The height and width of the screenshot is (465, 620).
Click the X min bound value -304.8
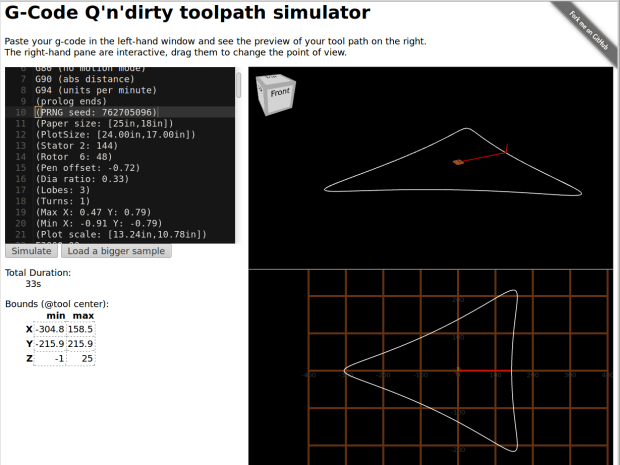click(50, 329)
